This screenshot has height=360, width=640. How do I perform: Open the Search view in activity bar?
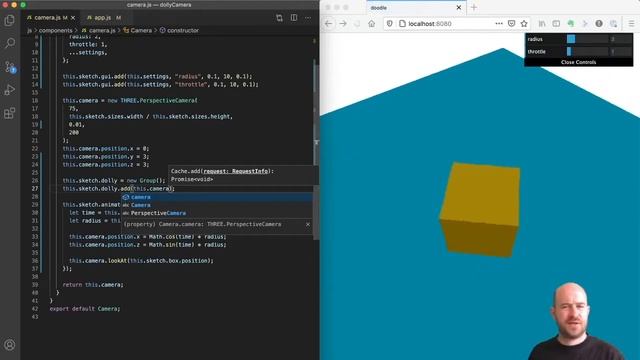(x=9, y=43)
